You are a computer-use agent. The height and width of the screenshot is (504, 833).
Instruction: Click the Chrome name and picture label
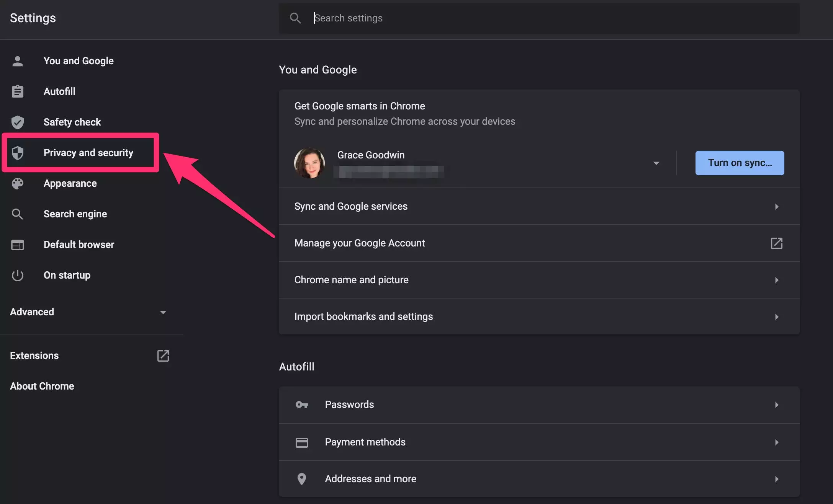[351, 280]
